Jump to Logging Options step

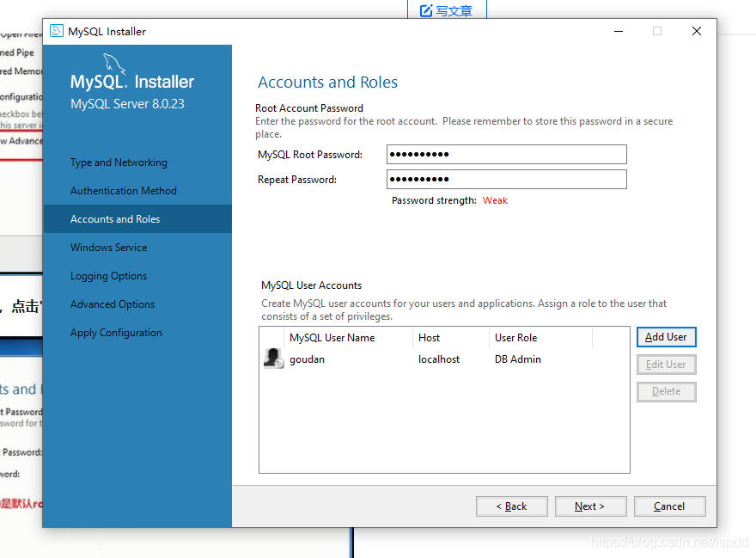pyautogui.click(x=108, y=276)
